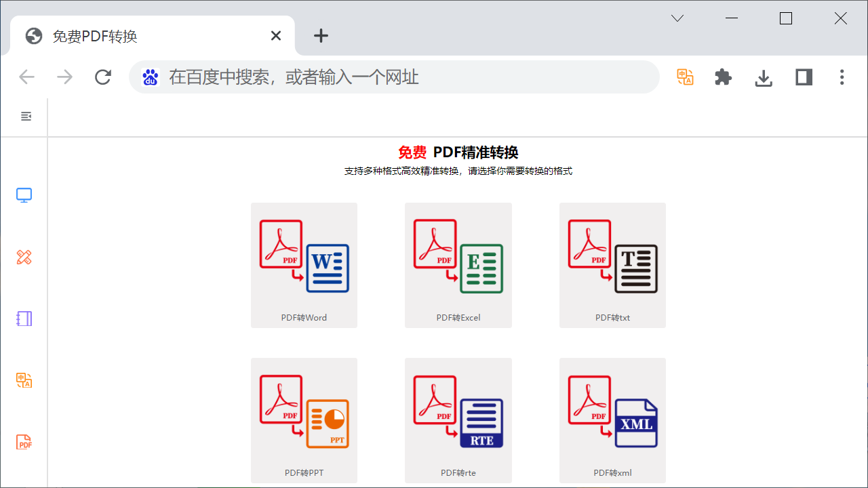
Task: Click the orange translate page icon
Action: tap(685, 77)
